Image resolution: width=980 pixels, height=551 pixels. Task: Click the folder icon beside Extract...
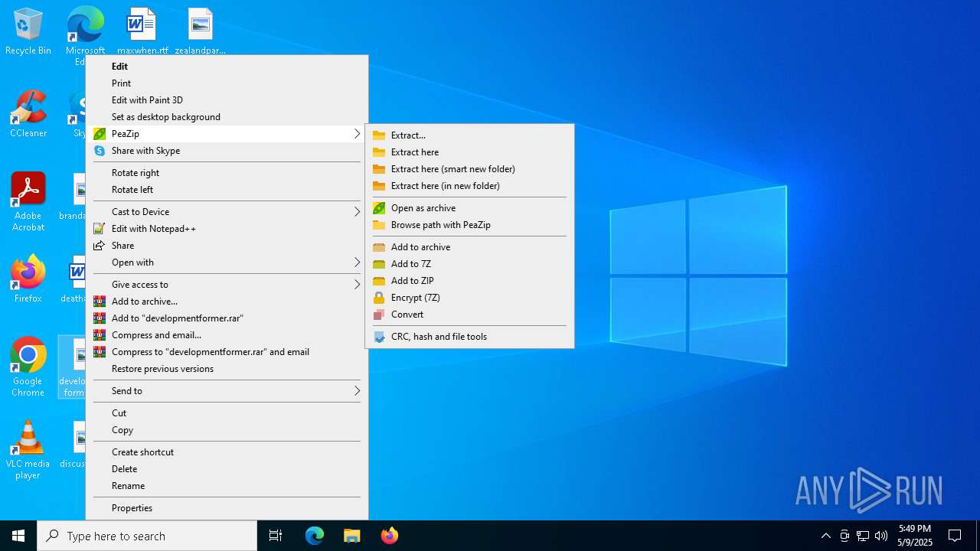pos(379,135)
